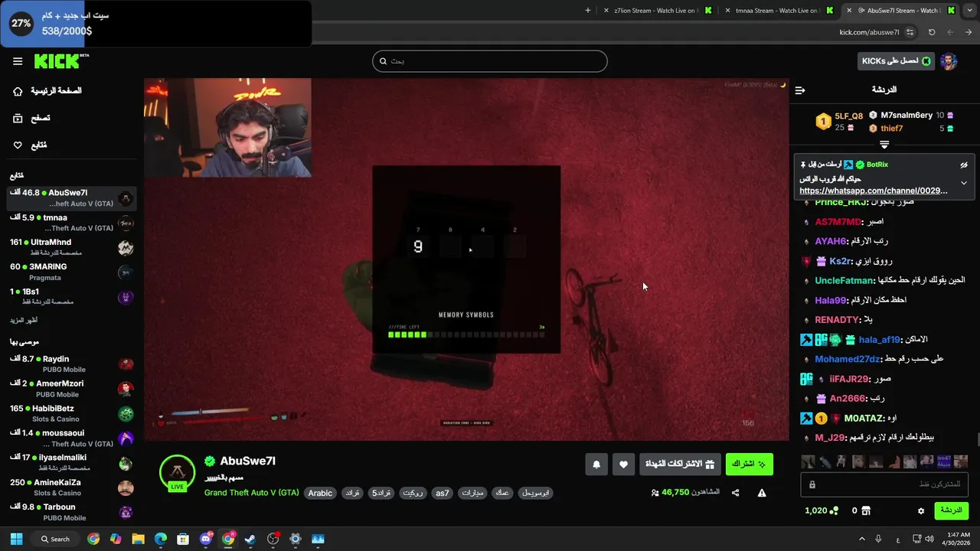Click the green subscribe button

tap(749, 464)
